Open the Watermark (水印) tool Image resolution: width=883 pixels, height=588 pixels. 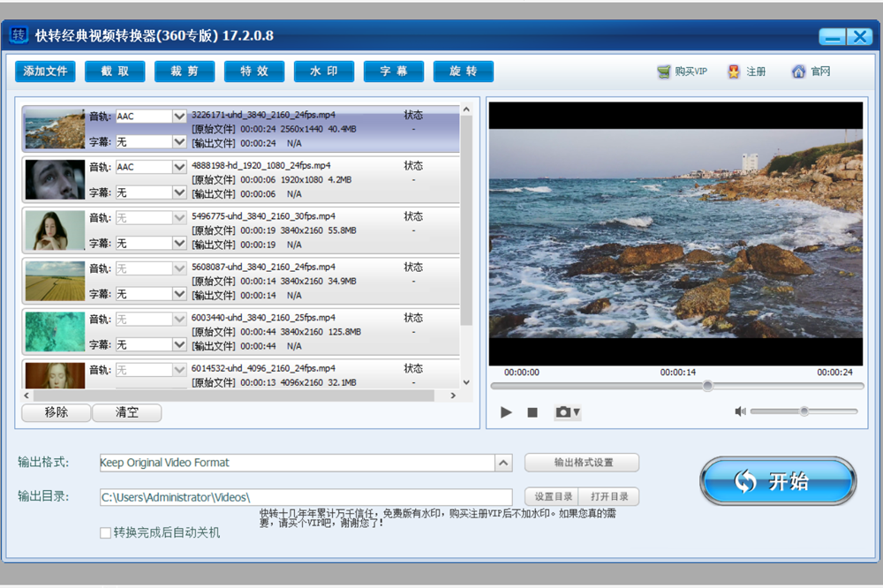tap(324, 72)
